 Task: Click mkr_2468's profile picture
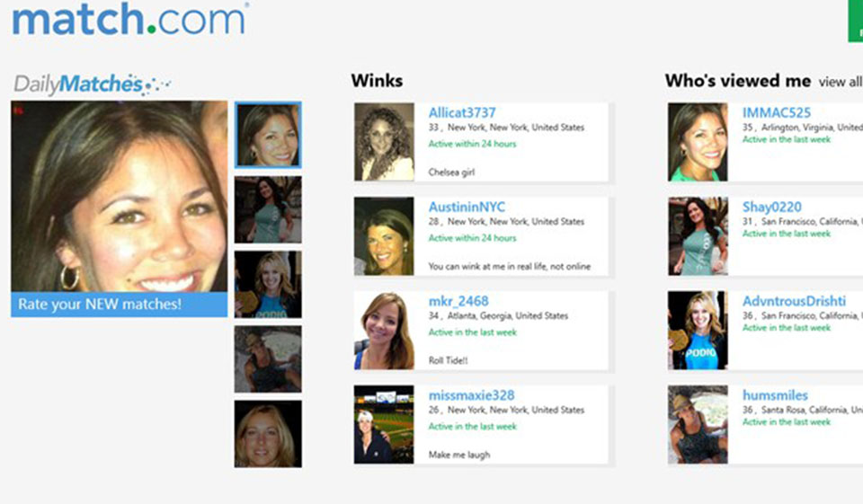click(384, 330)
